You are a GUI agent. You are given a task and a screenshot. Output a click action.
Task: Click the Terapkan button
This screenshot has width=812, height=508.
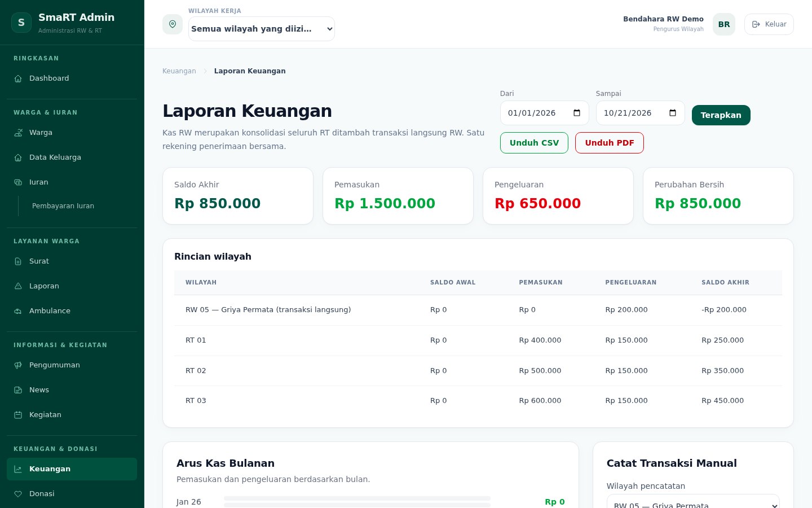pos(721,115)
